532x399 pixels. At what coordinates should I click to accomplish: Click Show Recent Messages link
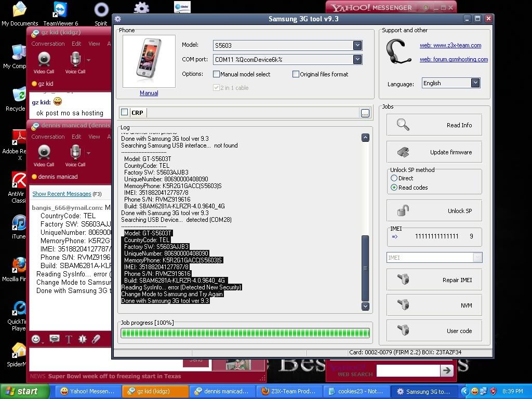(x=62, y=194)
